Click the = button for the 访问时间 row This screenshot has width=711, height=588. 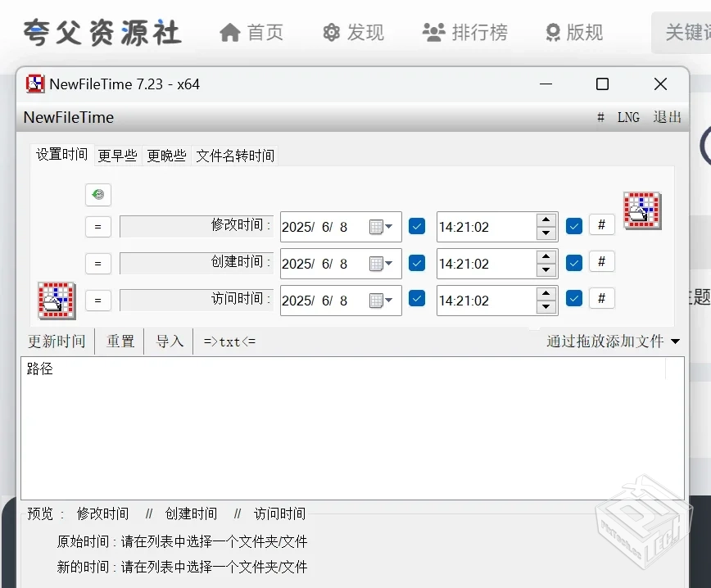97,300
